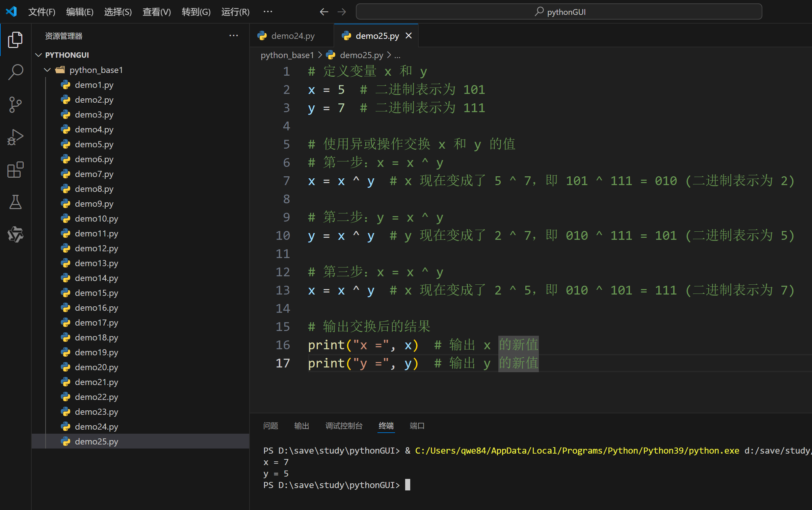Image resolution: width=812 pixels, height=510 pixels.
Task: Open the 查看(V) menu
Action: (x=157, y=12)
